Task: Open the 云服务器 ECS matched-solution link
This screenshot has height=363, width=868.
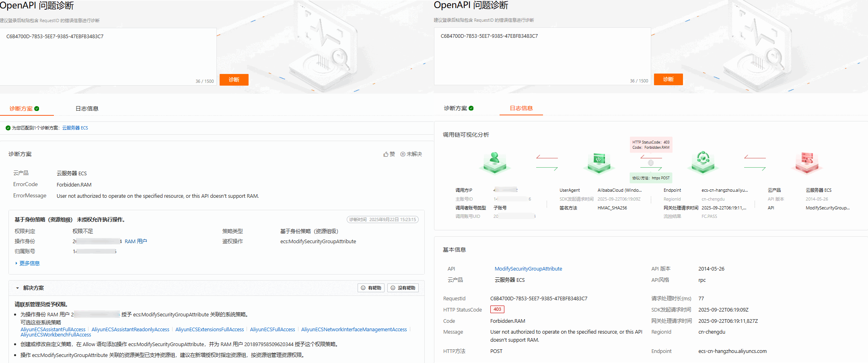Action: [75, 128]
